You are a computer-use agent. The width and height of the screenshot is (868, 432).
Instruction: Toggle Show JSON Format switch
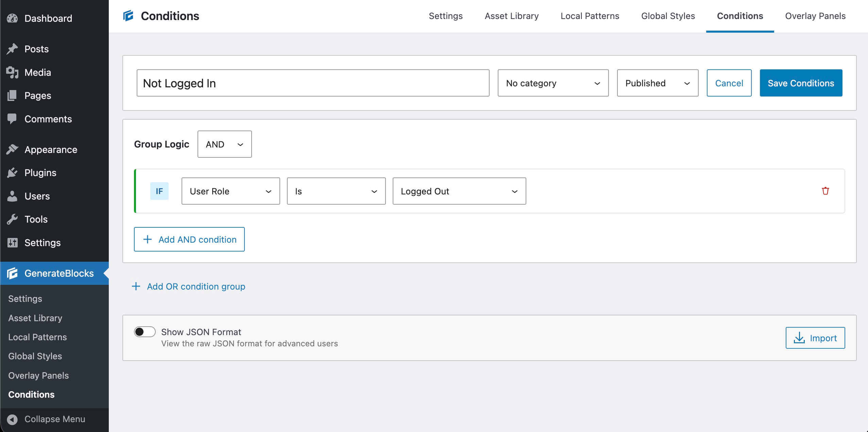tap(144, 332)
